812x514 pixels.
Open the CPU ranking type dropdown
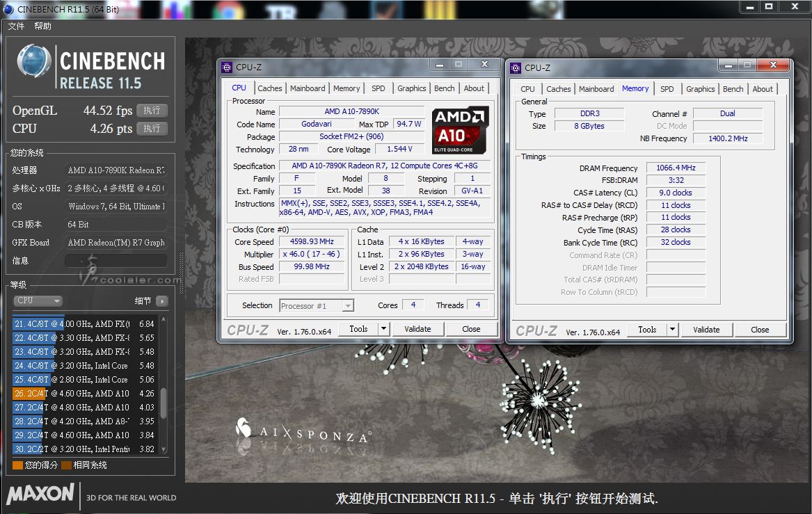[38, 301]
